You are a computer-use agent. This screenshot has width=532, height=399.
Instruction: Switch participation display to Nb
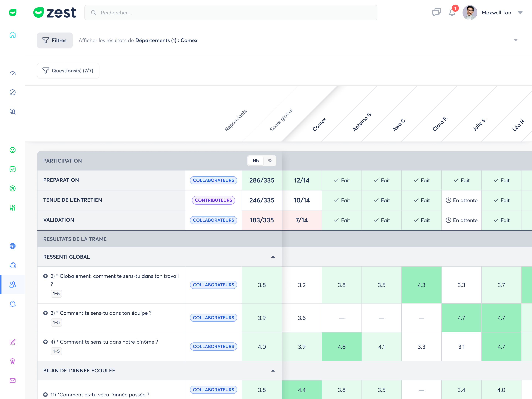click(x=256, y=161)
